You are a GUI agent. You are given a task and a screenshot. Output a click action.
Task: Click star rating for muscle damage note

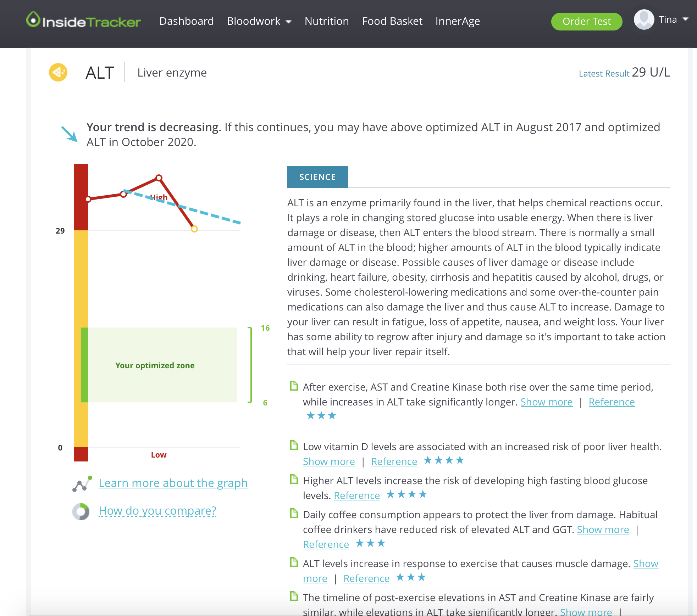click(x=411, y=577)
